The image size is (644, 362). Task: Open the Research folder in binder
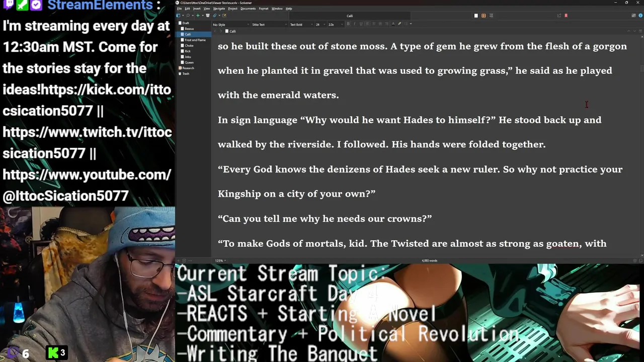[188, 68]
